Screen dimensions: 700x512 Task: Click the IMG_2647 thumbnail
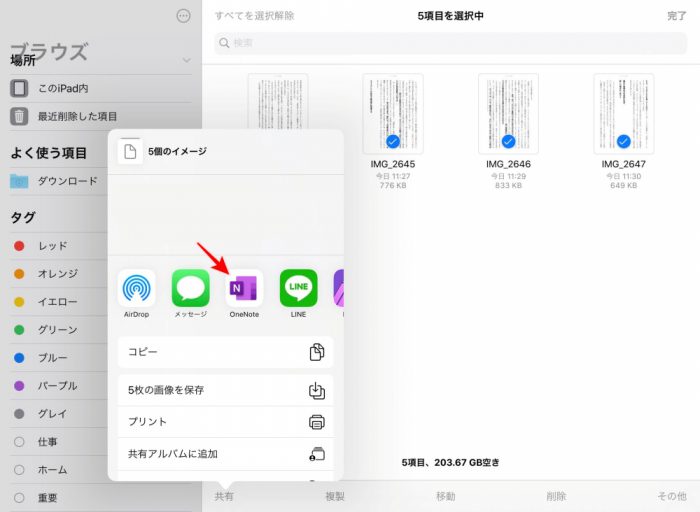coord(624,114)
